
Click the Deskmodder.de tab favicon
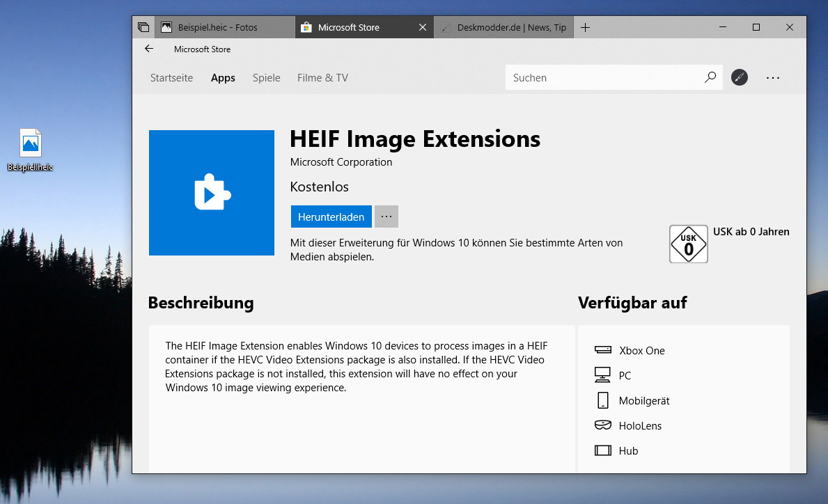click(x=446, y=27)
